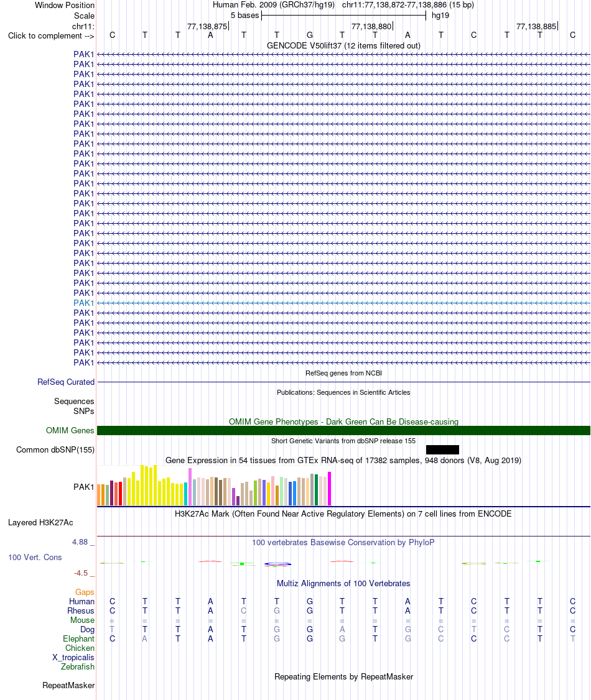
Task: Click the PAK1 label beside GTEx chart
Action: [x=83, y=487]
